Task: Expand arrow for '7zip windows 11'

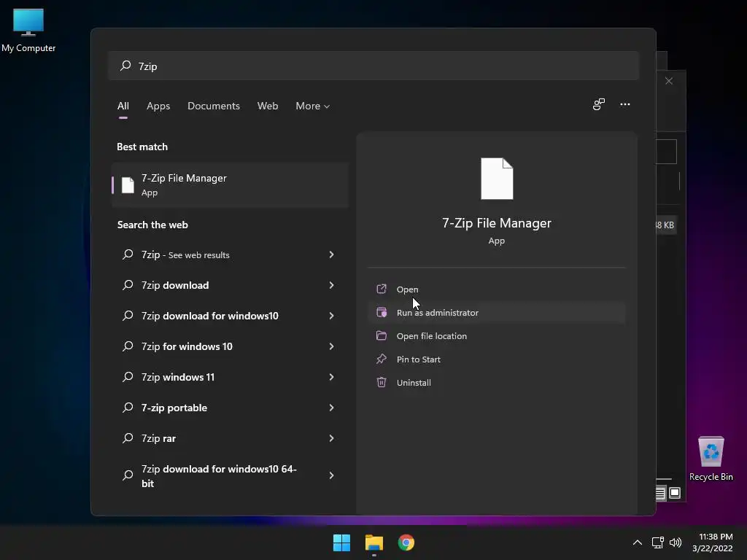Action: click(331, 377)
